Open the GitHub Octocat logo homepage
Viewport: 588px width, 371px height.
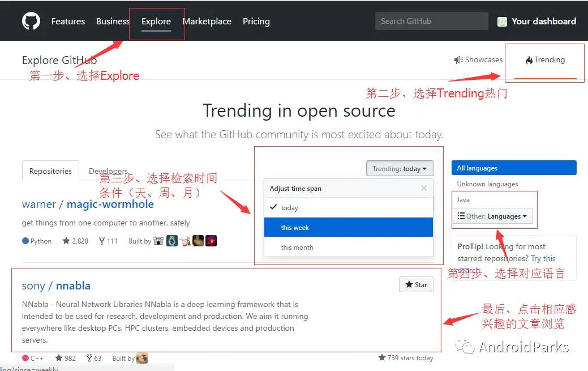coord(31,21)
